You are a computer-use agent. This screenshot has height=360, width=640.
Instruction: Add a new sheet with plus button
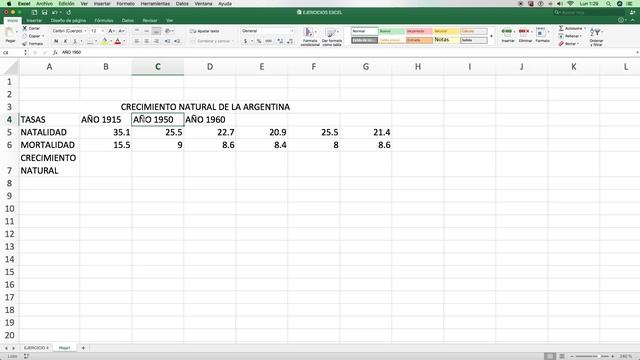coord(83,348)
